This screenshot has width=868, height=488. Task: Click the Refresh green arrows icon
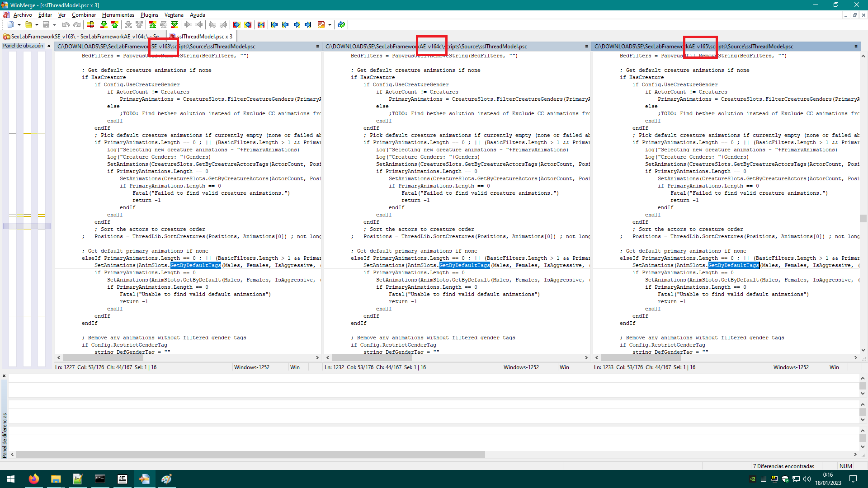tap(341, 25)
